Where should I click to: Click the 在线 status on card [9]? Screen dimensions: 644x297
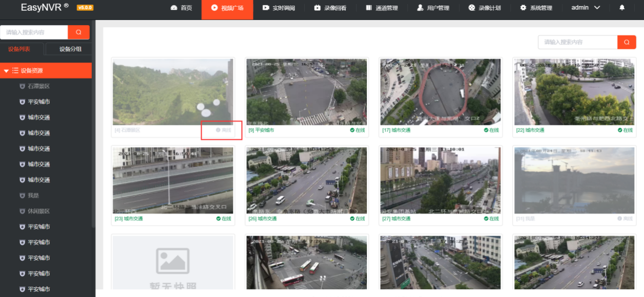(358, 131)
